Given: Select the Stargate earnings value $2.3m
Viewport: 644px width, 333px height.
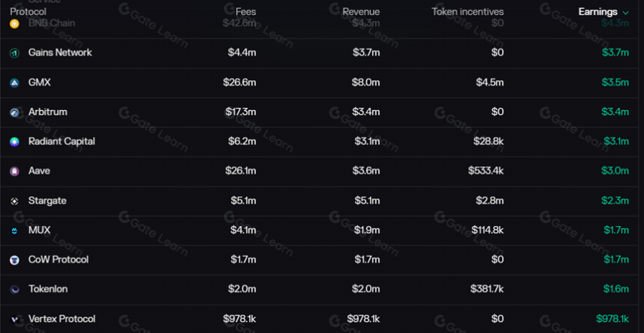Looking at the screenshot, I should [616, 201].
